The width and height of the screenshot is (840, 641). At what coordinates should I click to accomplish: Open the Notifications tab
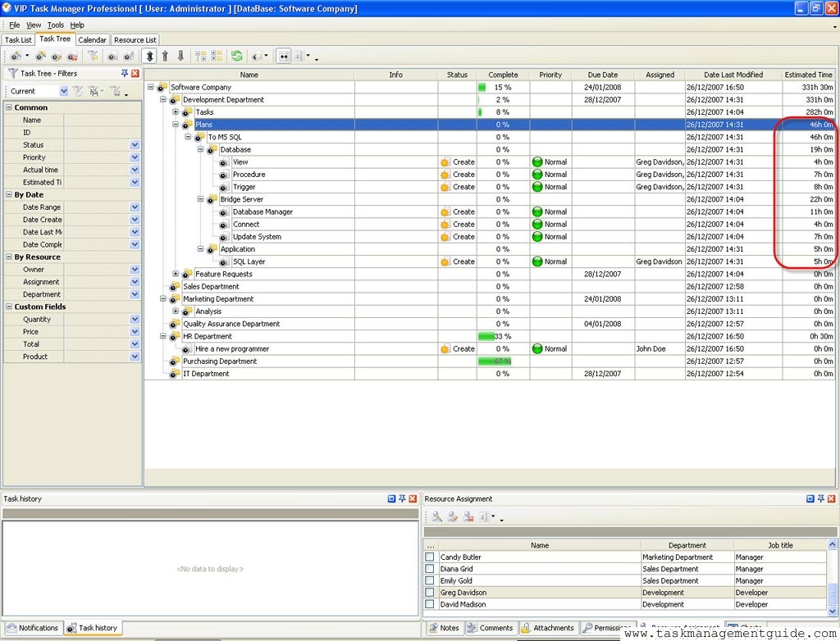(33, 628)
